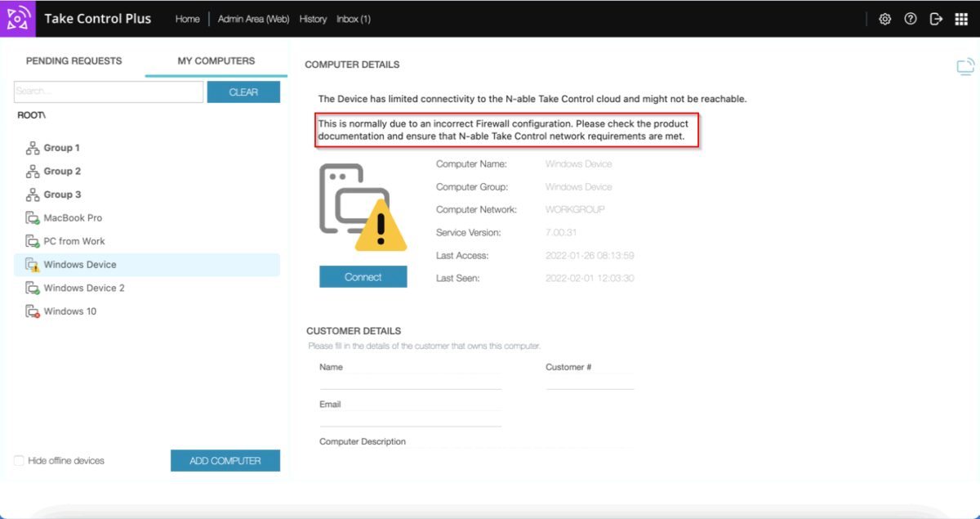Expand Group 1 in computer tree
This screenshot has height=519, width=980.
[x=61, y=148]
